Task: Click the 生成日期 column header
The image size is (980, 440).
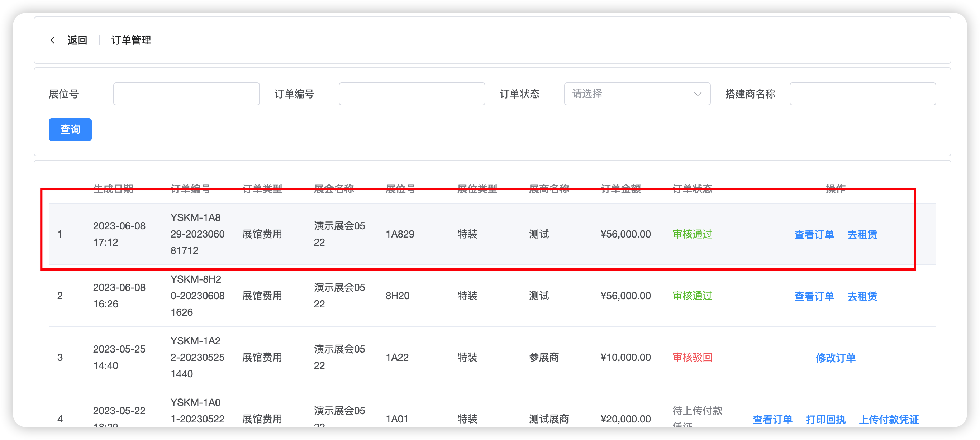Action: (113, 188)
